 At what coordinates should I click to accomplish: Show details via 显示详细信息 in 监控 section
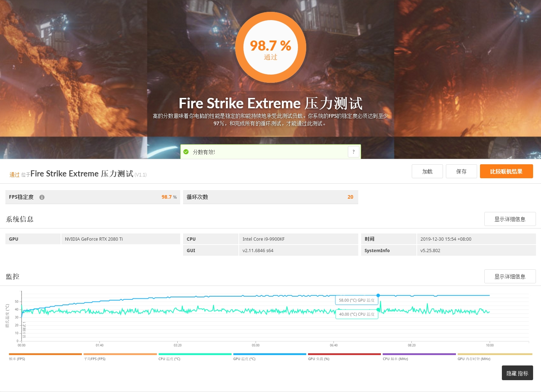pos(510,277)
